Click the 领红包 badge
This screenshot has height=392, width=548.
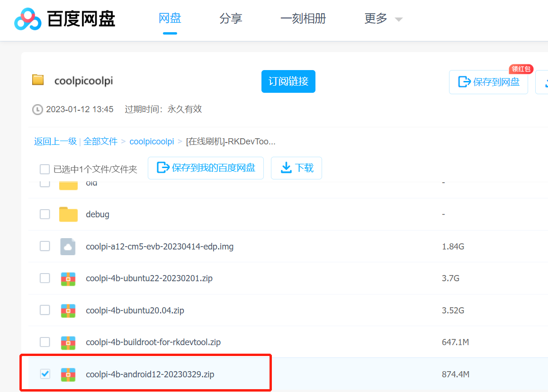521,69
